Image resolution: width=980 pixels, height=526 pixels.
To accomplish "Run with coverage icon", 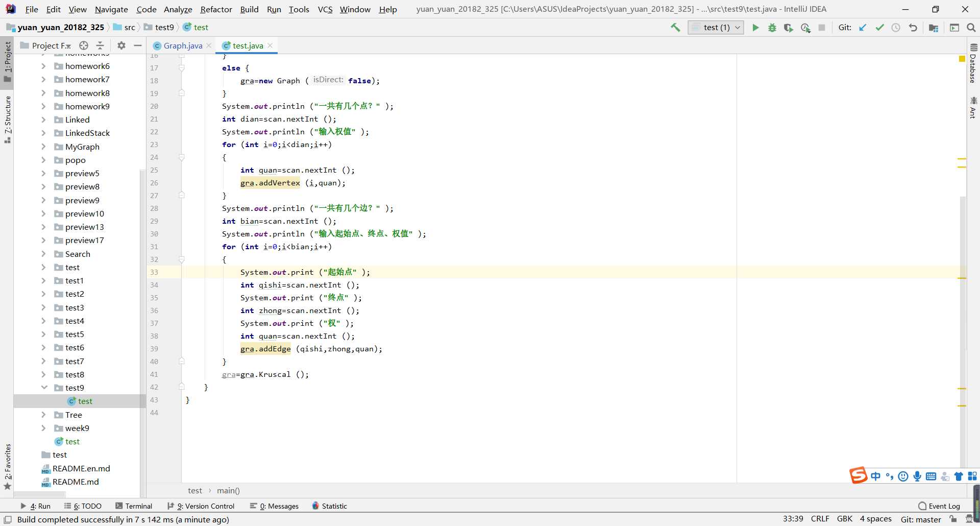I will (x=789, y=28).
